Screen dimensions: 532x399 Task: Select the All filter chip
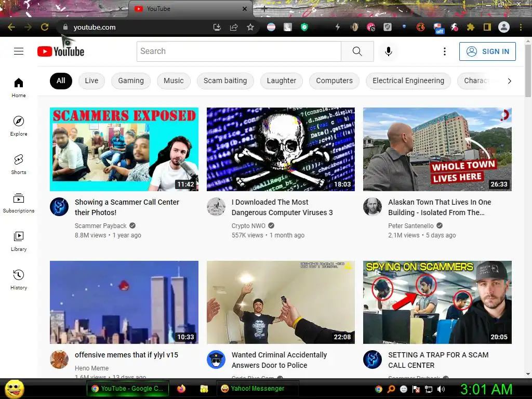pyautogui.click(x=61, y=81)
